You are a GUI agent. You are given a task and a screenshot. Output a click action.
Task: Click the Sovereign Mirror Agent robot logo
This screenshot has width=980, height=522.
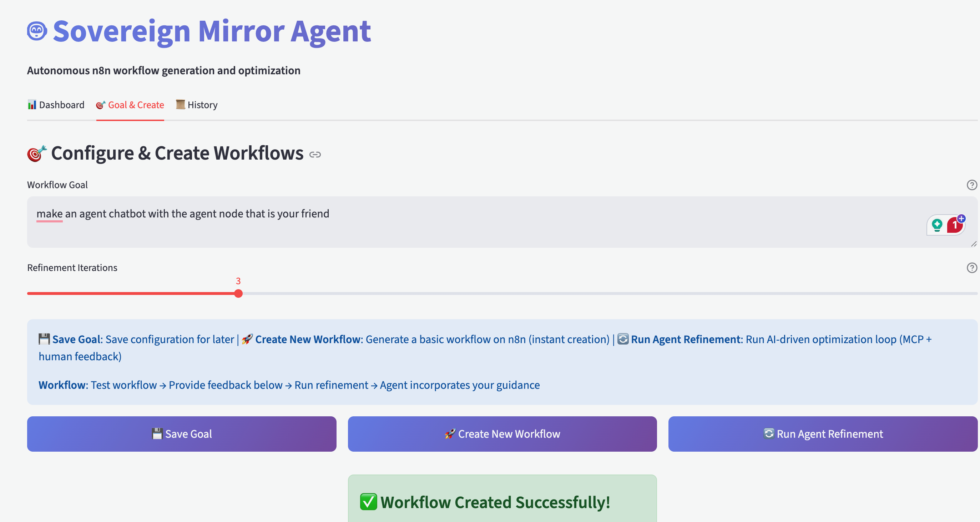click(37, 31)
